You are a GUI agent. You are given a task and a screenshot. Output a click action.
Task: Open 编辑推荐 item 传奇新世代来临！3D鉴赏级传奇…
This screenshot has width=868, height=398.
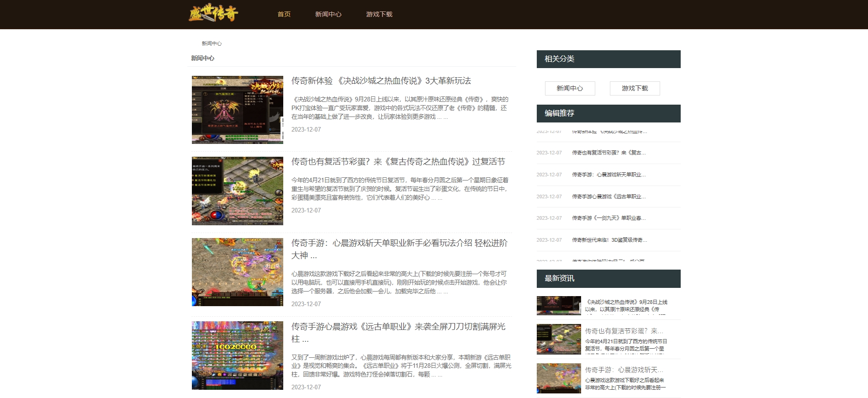click(609, 240)
